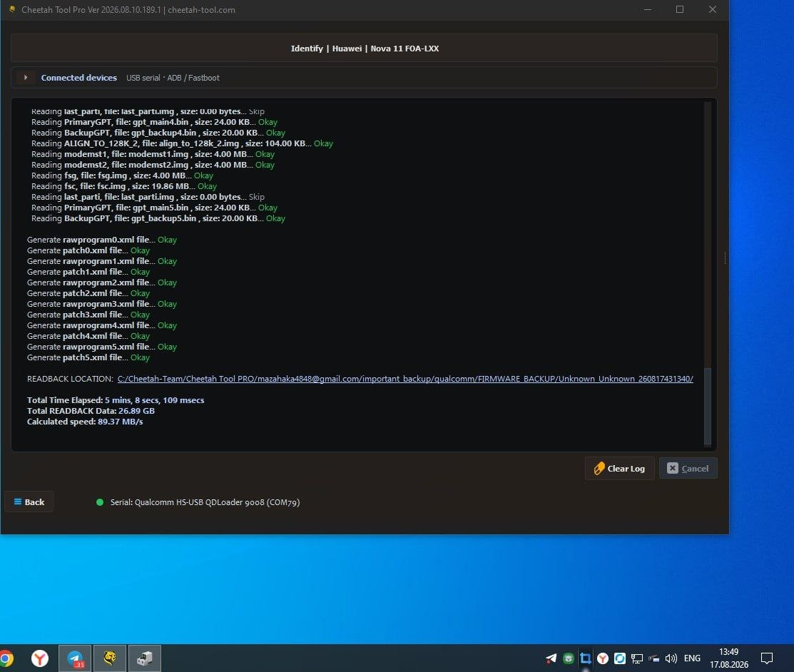Click the Reading BackupGPT gpt_backup5.bin line
Viewport: 794px width, 672px height.
tap(158, 218)
